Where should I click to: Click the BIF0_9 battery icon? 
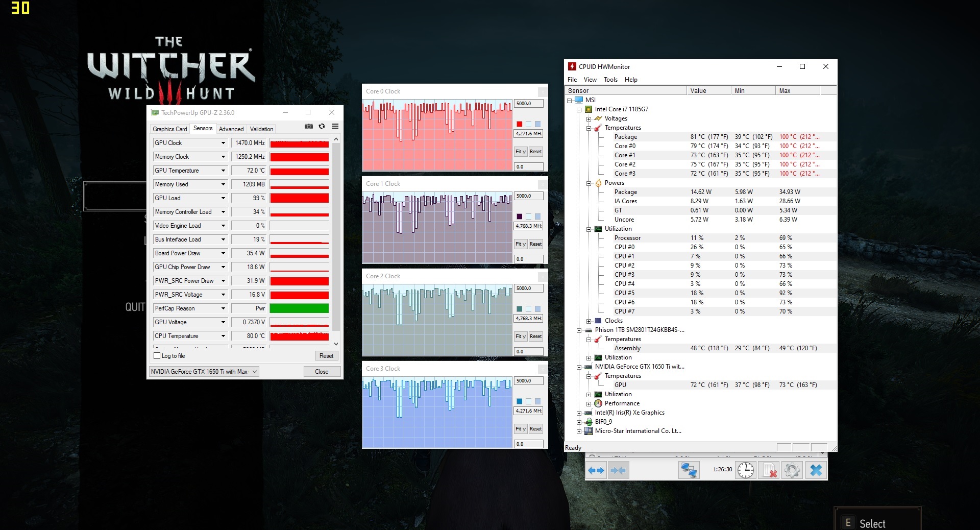pos(589,422)
